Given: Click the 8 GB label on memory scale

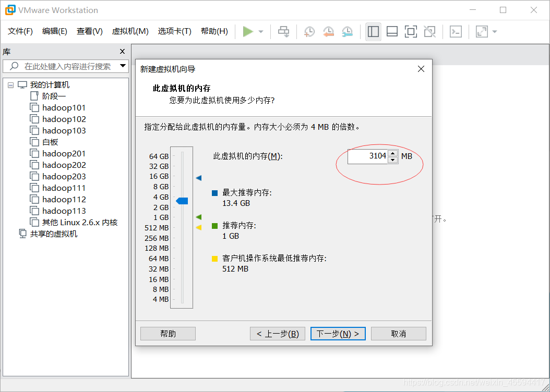Looking at the screenshot, I should (161, 187).
